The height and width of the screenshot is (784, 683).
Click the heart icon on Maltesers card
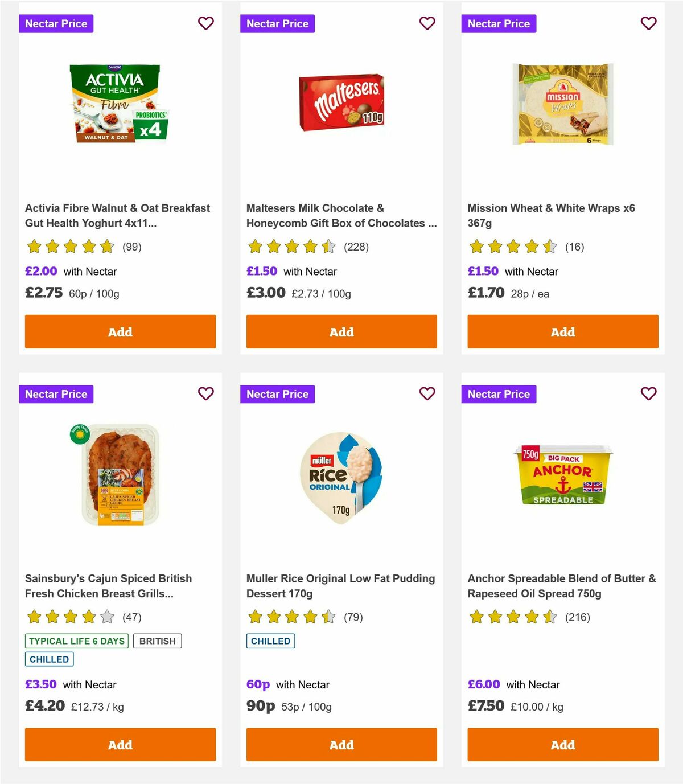[x=427, y=23]
